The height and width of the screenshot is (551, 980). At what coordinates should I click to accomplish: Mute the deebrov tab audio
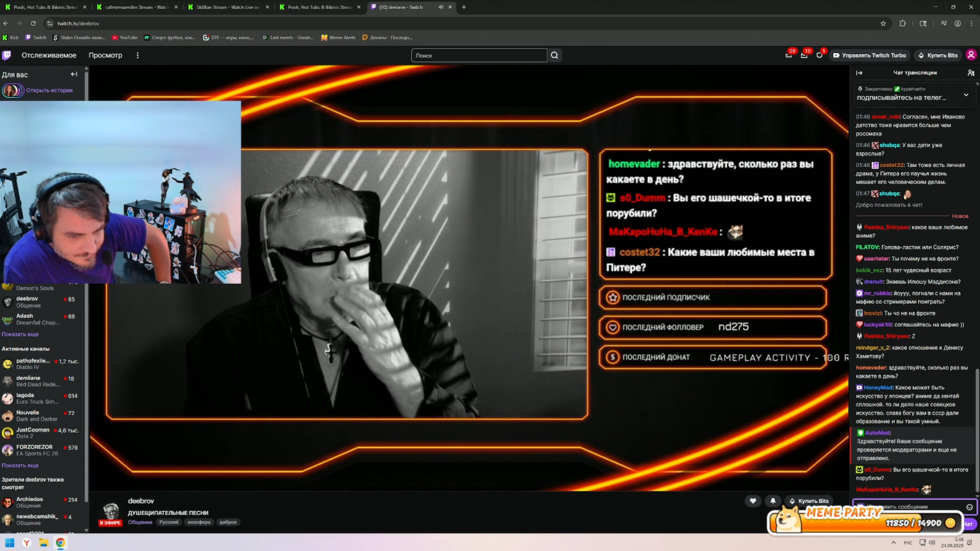click(x=441, y=7)
